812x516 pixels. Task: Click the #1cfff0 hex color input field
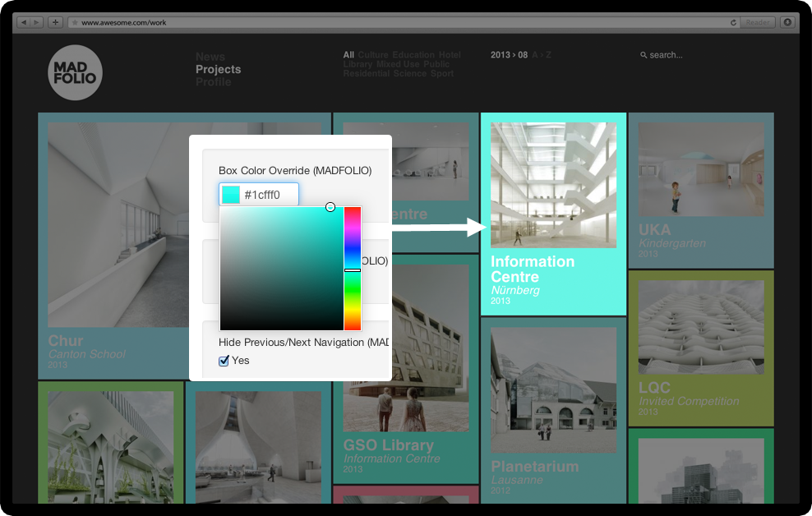point(269,195)
